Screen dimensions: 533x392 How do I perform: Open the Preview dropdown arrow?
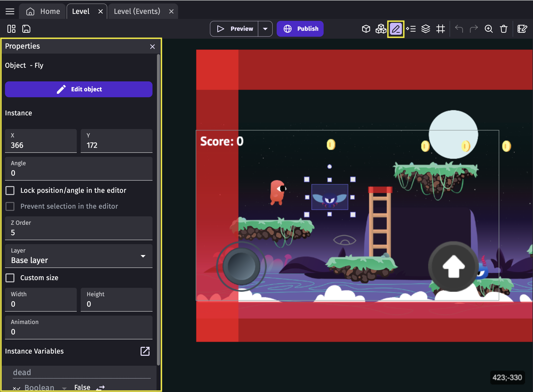coord(265,29)
